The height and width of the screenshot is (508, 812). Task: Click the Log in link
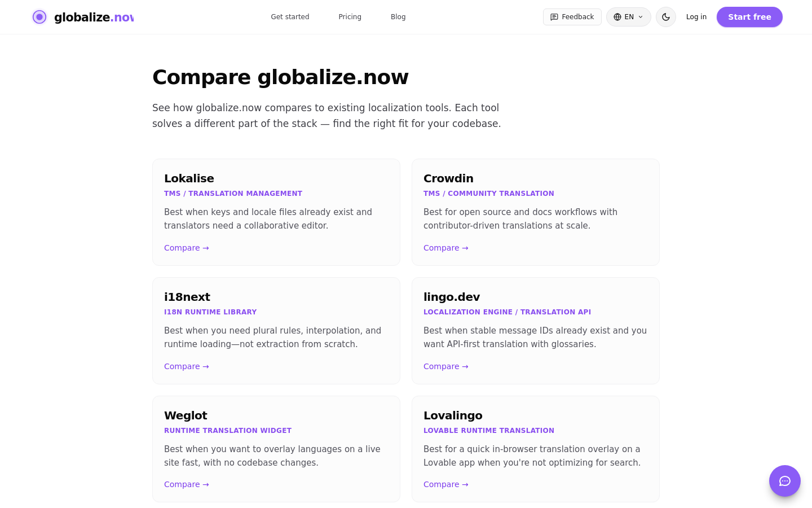tap(696, 17)
